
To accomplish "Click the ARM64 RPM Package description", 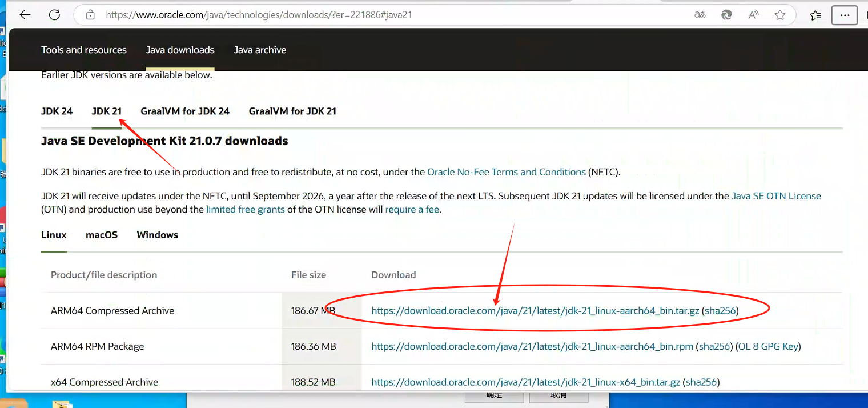I will coord(97,346).
